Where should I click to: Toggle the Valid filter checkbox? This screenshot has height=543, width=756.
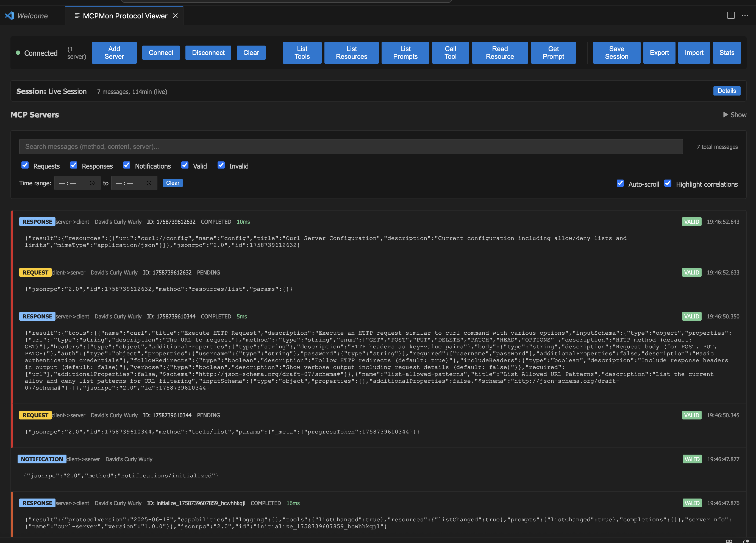point(185,165)
